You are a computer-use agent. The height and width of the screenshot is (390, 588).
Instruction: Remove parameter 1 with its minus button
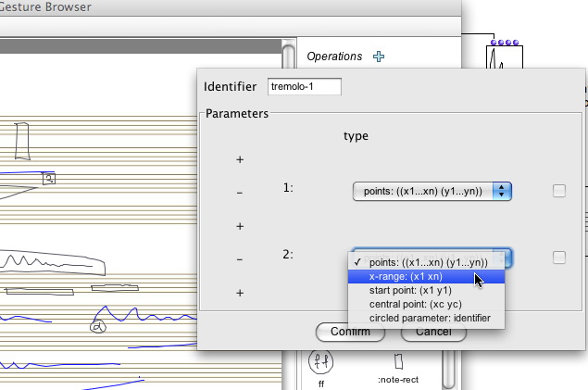click(x=240, y=193)
